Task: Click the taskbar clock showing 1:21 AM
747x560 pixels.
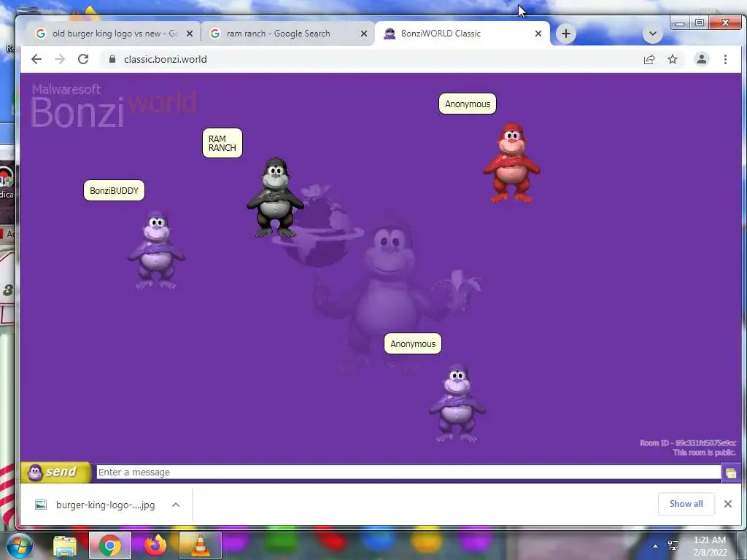Action: [x=710, y=546]
